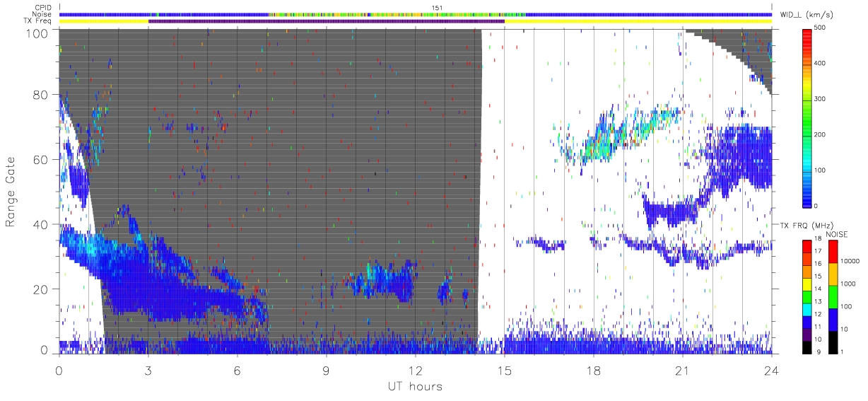
Task: Click the green segment of NOISE legend
Action: (832, 296)
